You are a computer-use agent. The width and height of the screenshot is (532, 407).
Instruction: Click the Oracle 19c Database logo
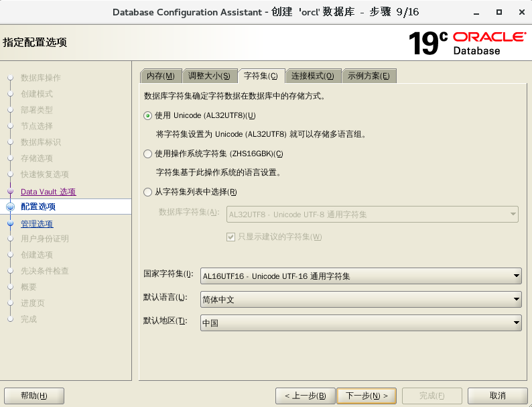pyautogui.click(x=467, y=43)
